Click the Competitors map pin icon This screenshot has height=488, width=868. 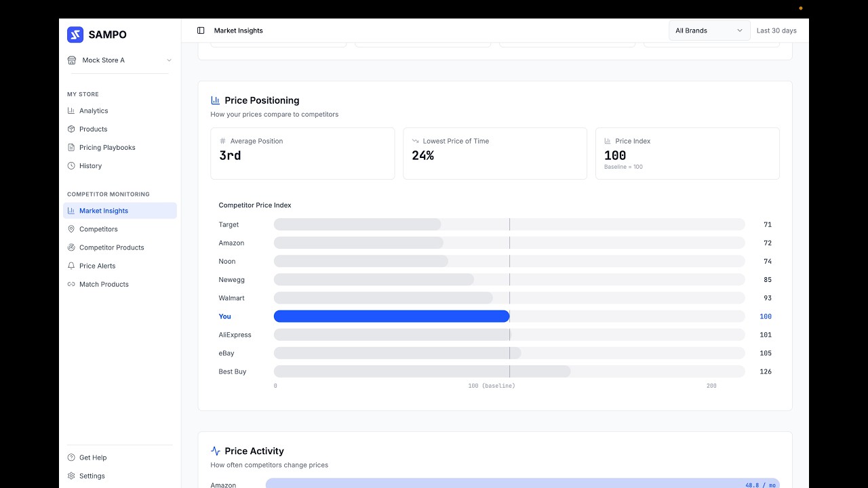71,229
